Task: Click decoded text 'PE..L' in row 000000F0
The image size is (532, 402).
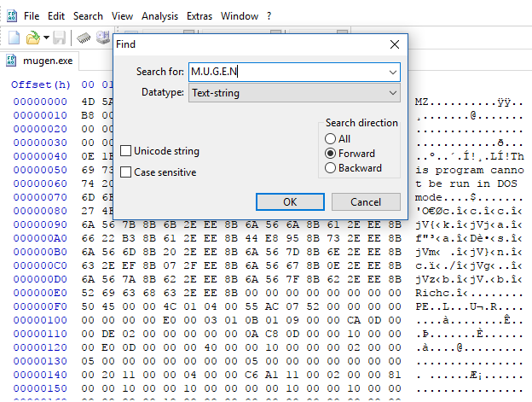Action: (432, 306)
